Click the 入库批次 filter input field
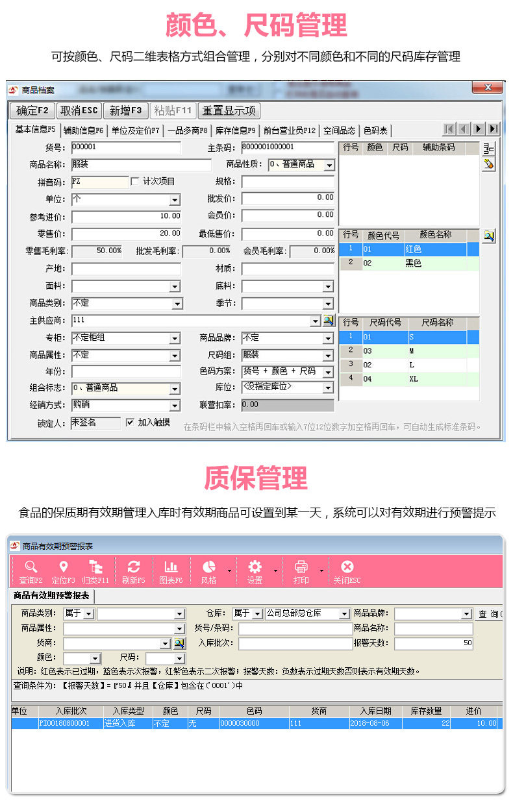The image size is (513, 812). [295, 644]
